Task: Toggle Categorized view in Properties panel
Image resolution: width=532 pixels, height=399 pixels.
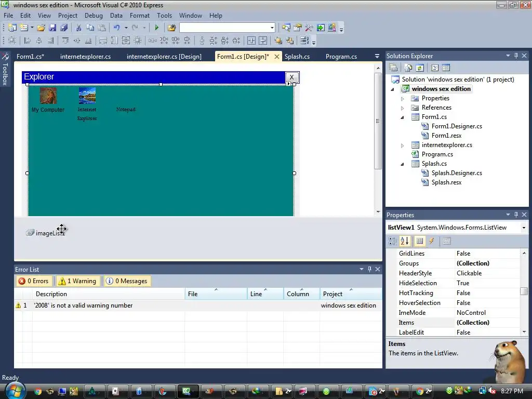Action: [x=393, y=241]
